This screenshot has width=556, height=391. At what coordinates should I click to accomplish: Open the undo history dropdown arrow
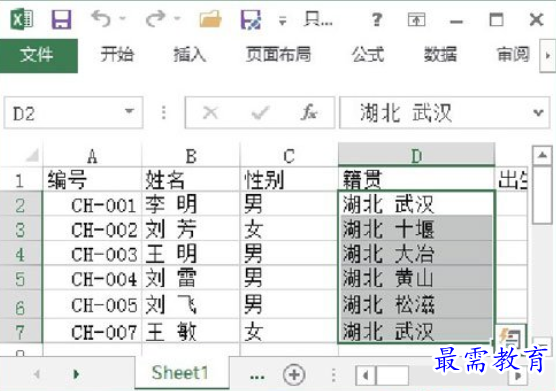(x=123, y=18)
